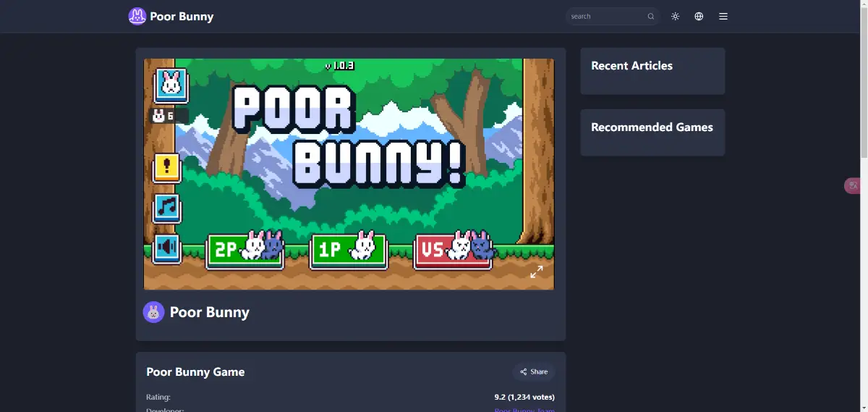
Task: Click the v 1.0.3 version label
Action: 339,66
